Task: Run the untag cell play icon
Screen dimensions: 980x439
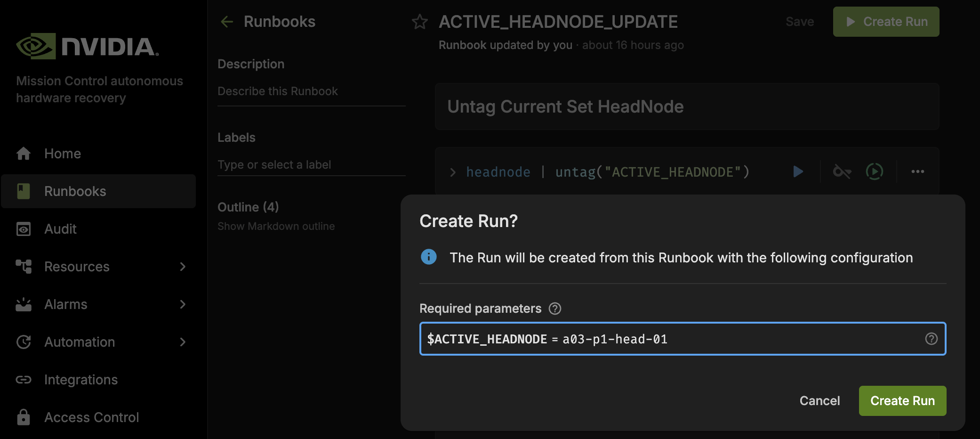Action: coord(798,171)
